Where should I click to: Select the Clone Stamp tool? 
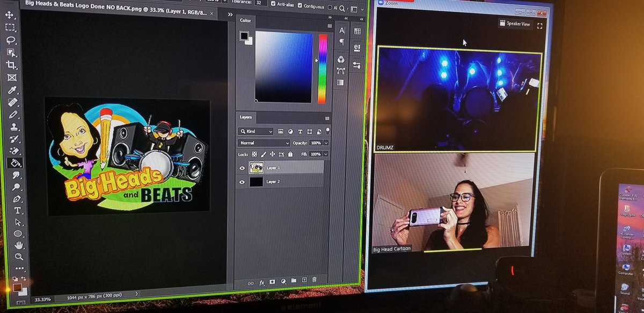click(14, 128)
